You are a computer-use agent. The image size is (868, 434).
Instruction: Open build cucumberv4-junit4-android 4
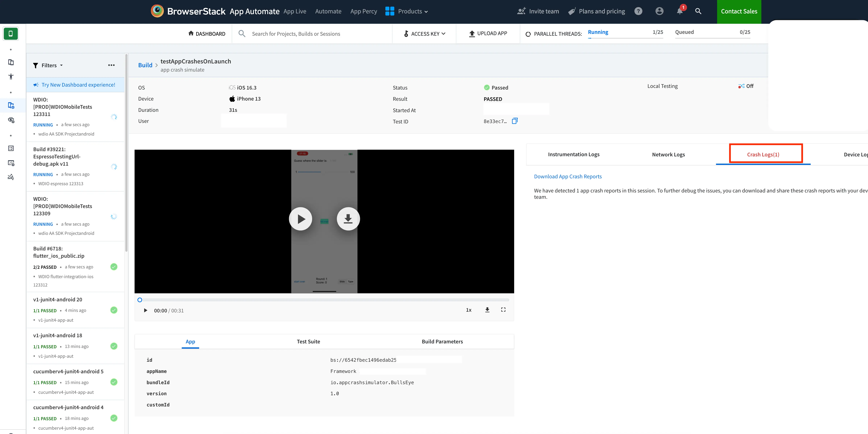pyautogui.click(x=75, y=417)
